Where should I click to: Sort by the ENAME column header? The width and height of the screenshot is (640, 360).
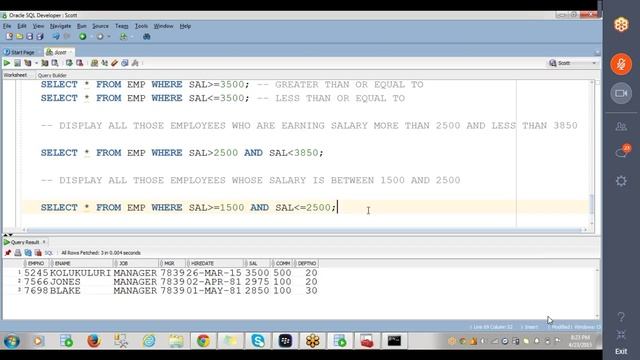pyautogui.click(x=82, y=263)
